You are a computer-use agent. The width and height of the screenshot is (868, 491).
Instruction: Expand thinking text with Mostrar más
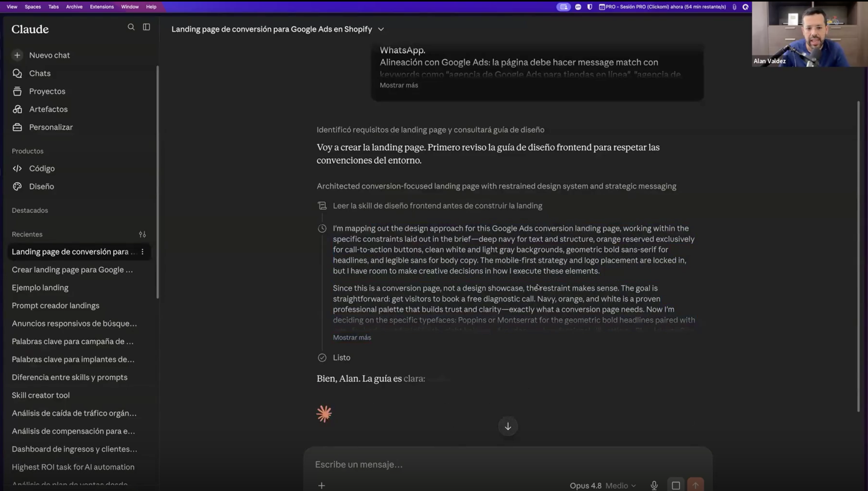(x=352, y=338)
